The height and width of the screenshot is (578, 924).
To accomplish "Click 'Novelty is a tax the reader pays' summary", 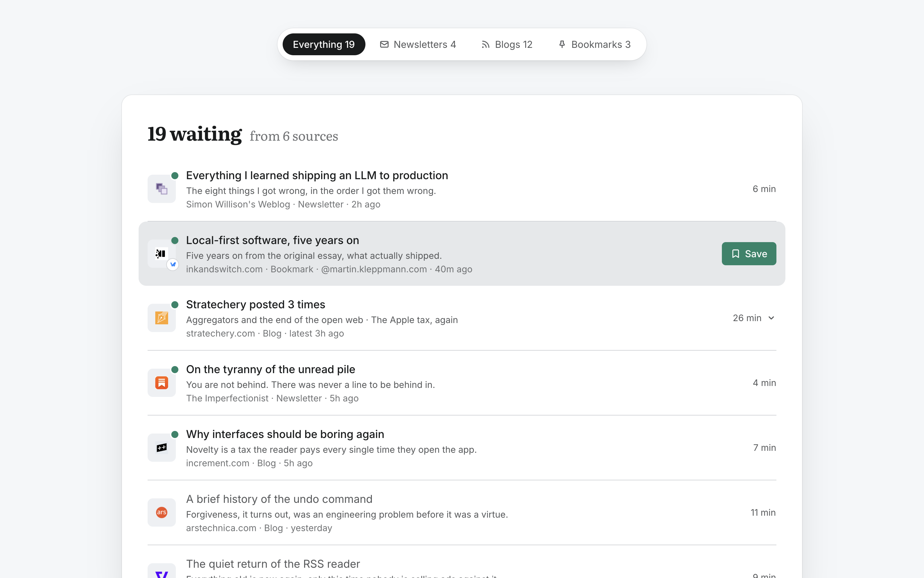I will [331, 450].
